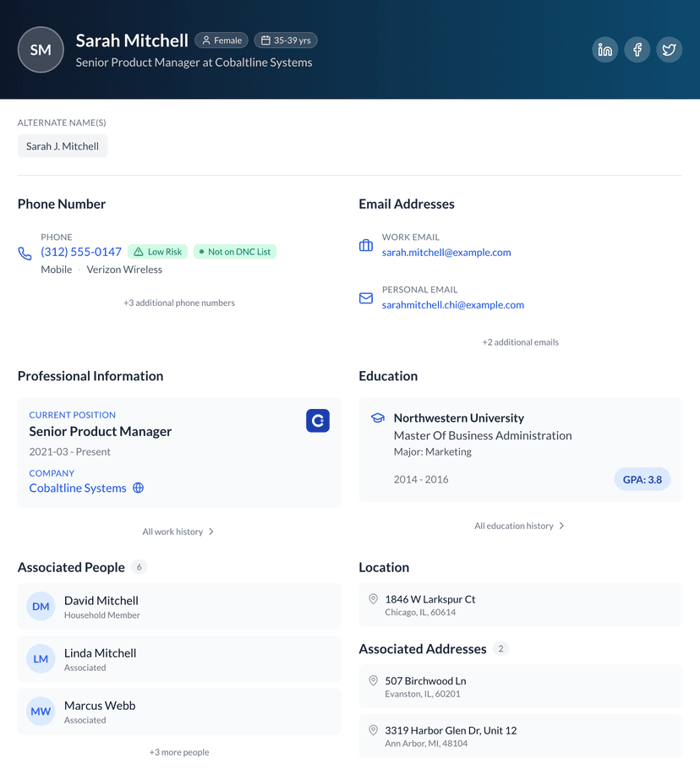Show +3 additional phone numbers
The width and height of the screenshot is (700, 775).
point(179,303)
